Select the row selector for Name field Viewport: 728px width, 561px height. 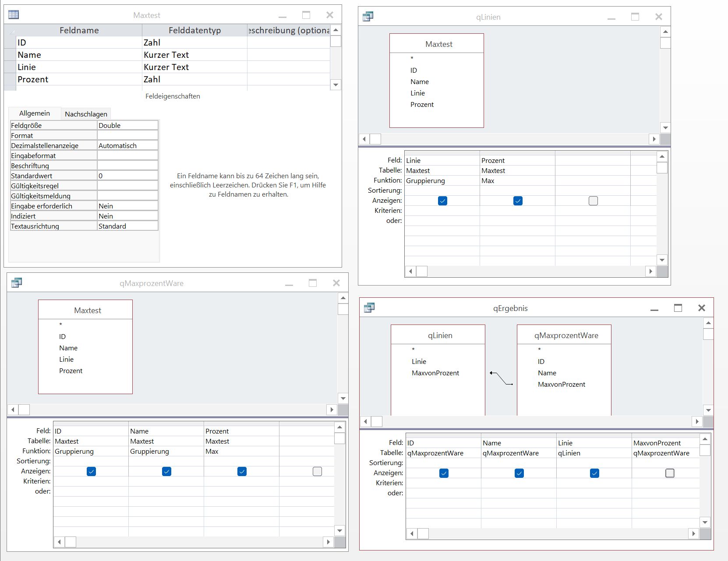point(10,55)
